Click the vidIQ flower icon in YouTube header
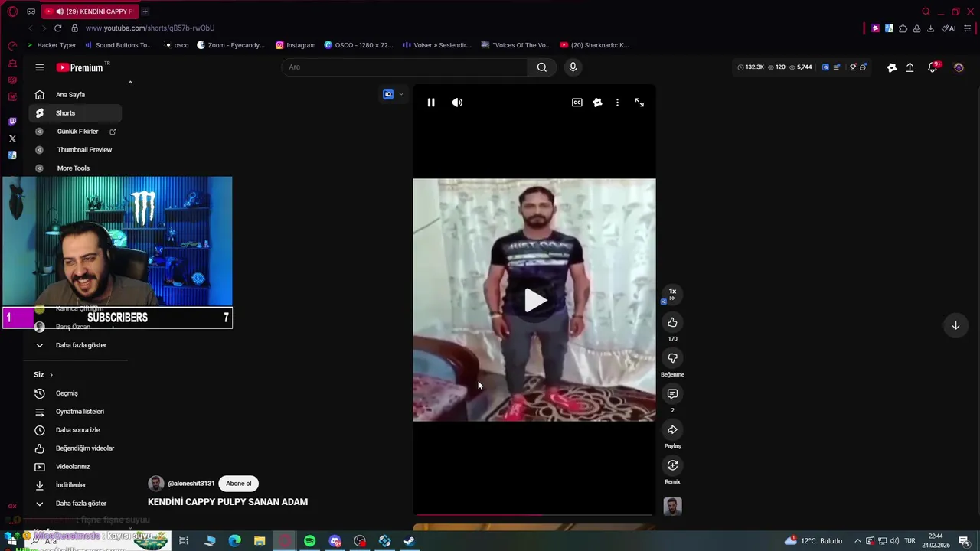Image resolution: width=980 pixels, height=551 pixels. click(892, 67)
